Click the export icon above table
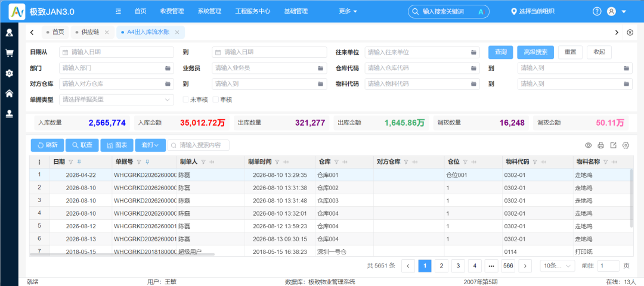This screenshot has width=644, height=286. pos(613,145)
